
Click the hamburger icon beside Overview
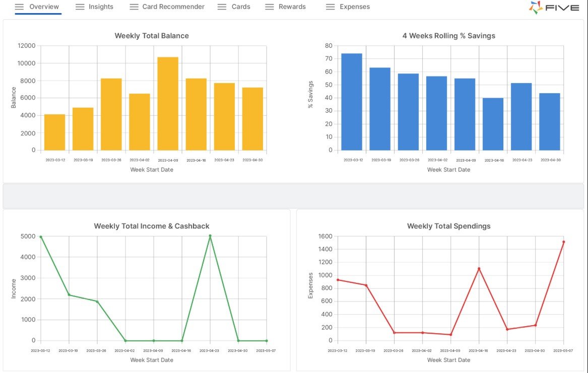click(x=19, y=7)
